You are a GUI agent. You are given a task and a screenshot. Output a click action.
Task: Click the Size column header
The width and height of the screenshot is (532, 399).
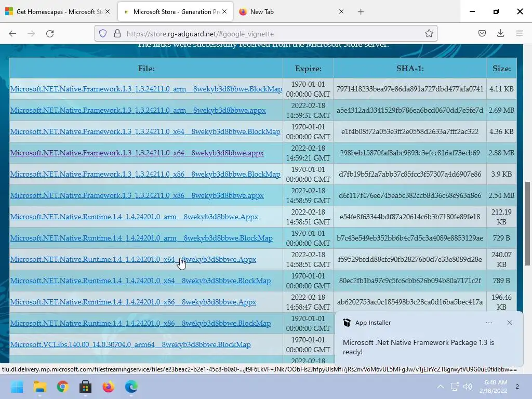(x=501, y=69)
